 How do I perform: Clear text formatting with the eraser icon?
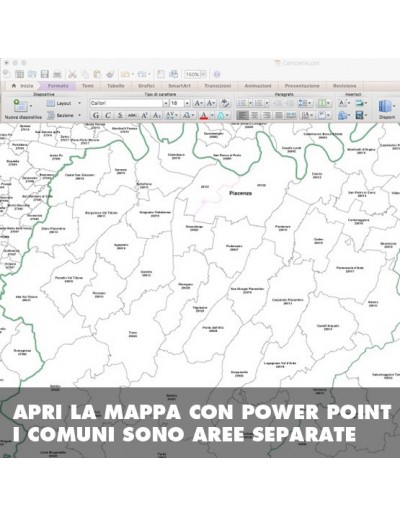[225, 103]
